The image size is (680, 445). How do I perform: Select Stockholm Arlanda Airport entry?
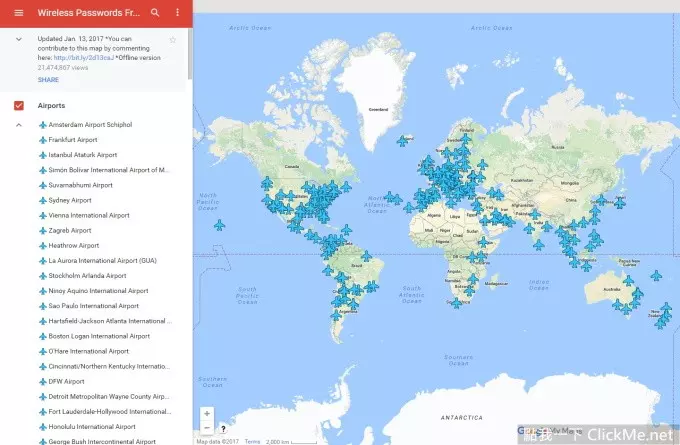click(x=82, y=276)
